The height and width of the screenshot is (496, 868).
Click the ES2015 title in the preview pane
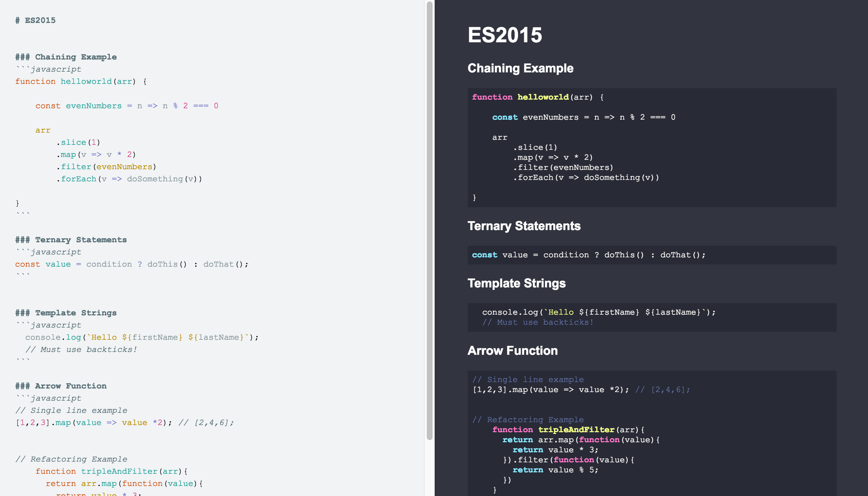coord(505,35)
